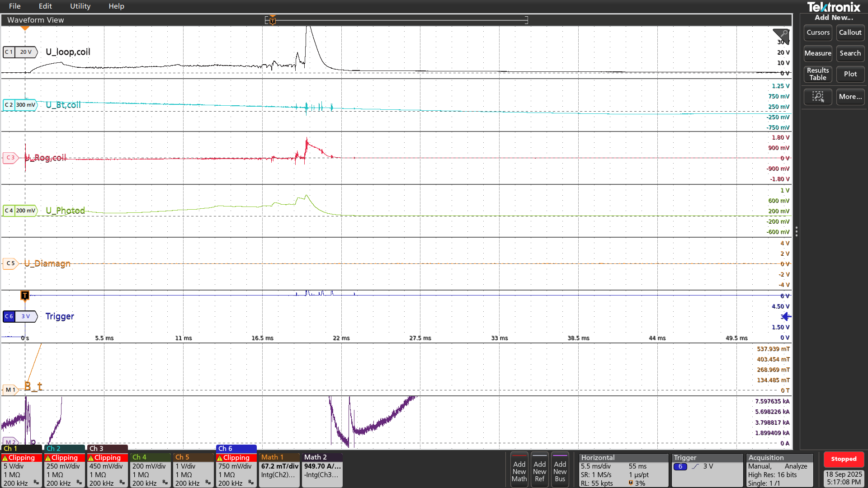Expand the Acquisition settings badge
Viewport: 868px width, 488px height.
[x=779, y=470]
